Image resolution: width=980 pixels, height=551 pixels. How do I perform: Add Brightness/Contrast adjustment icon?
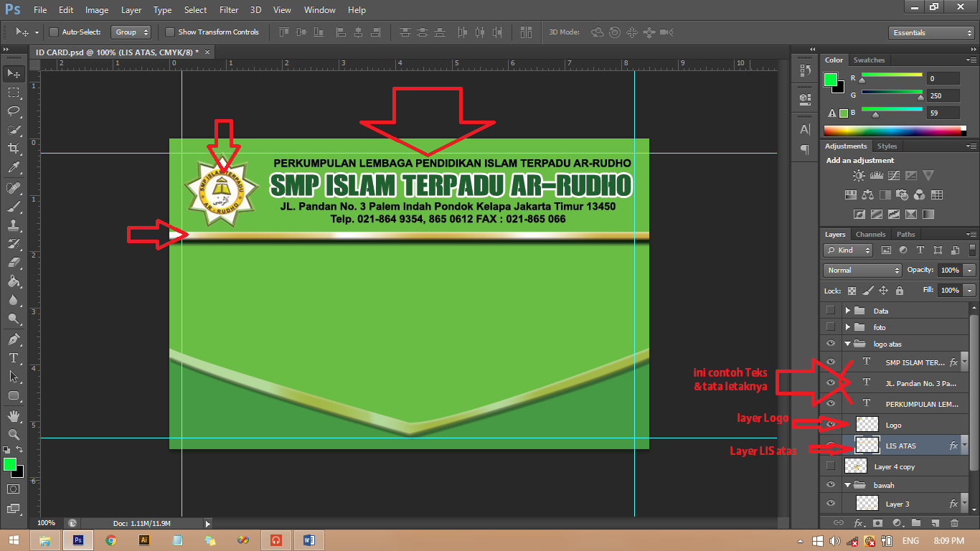[x=859, y=175]
